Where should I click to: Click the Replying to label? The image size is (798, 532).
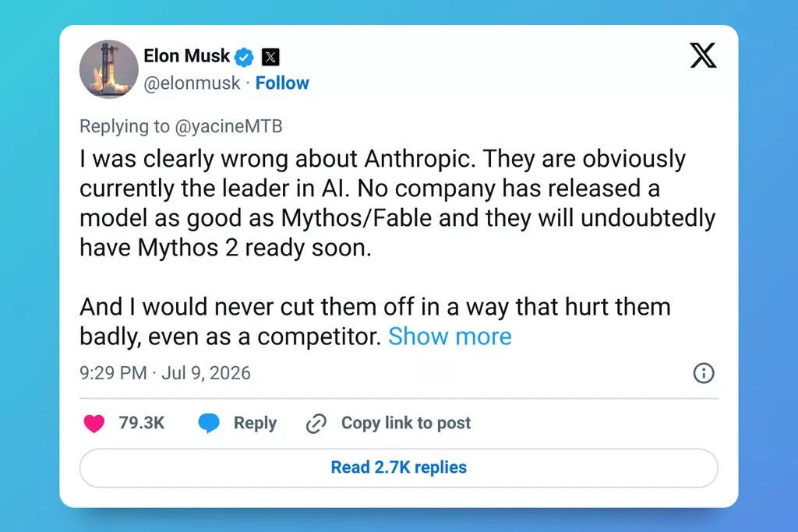[125, 126]
